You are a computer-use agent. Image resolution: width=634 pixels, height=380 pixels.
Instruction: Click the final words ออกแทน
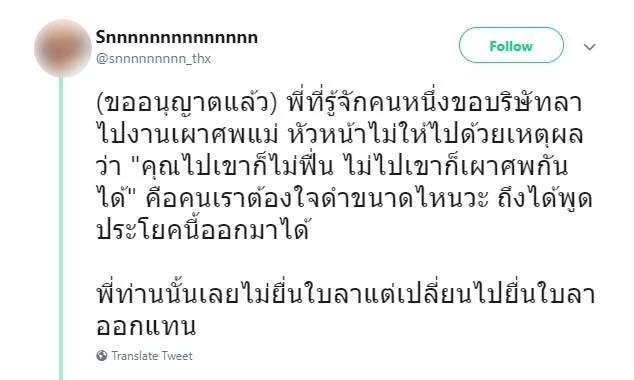pyautogui.click(x=146, y=326)
